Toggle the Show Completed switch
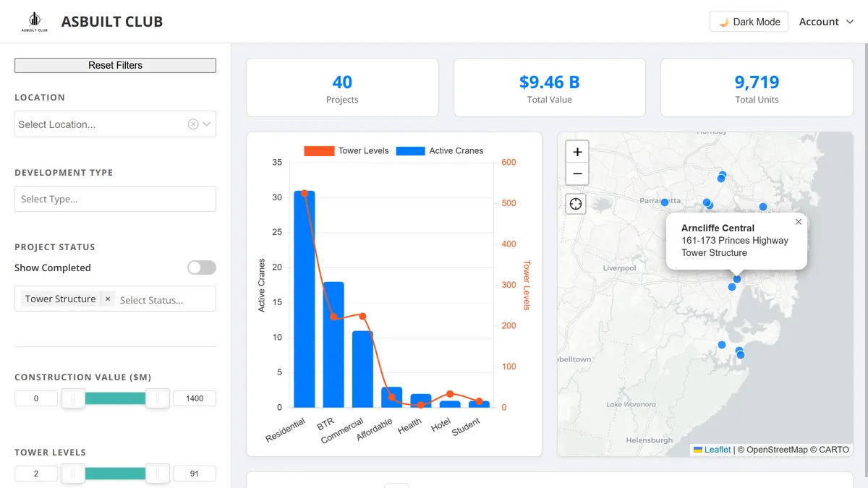This screenshot has width=868, height=488. point(202,267)
